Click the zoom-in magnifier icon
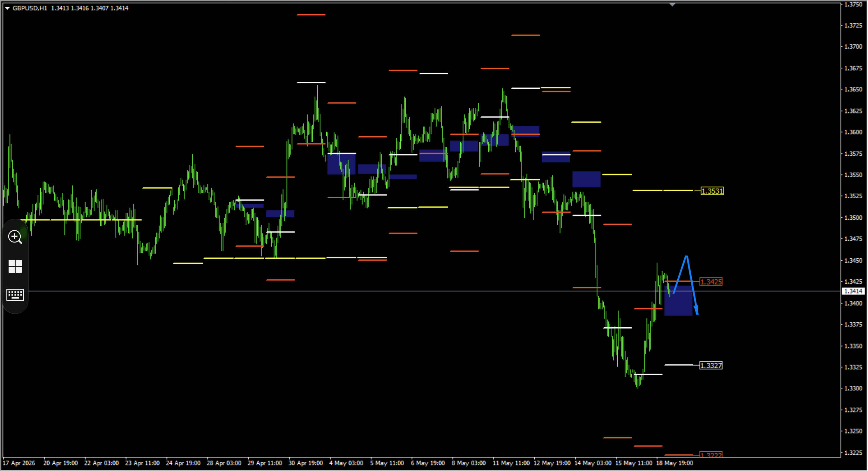Viewport: 868px width, 471px height. click(x=15, y=237)
